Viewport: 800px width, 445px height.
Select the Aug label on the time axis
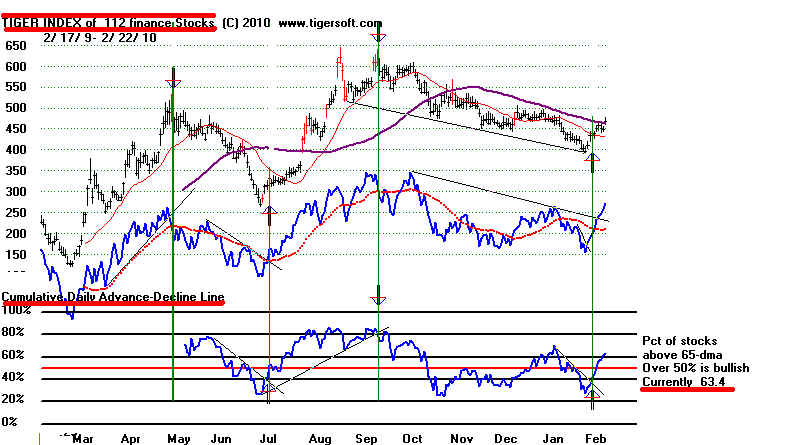319,437
